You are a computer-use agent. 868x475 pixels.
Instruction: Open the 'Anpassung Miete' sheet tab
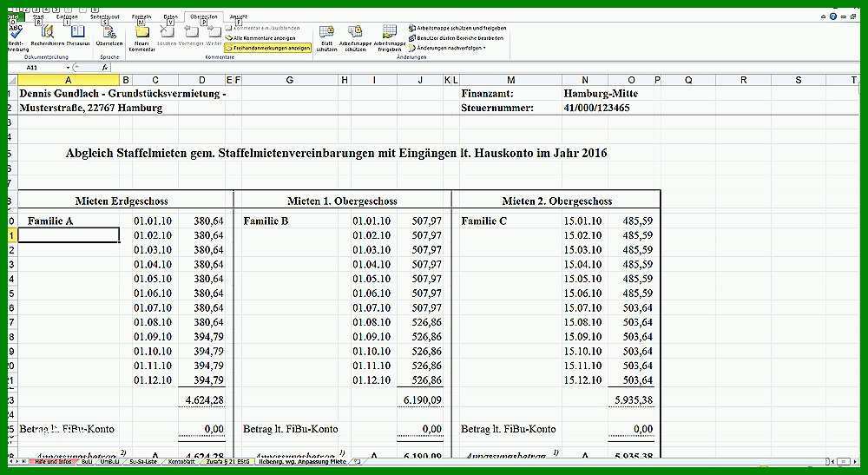[x=302, y=461]
